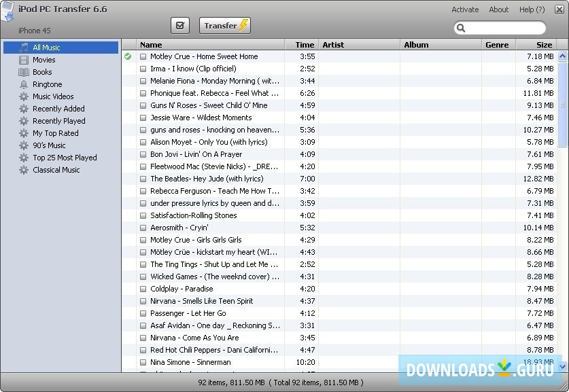Select the 'Aerosmith - Cryin'' song row
Screen dimensions: 569x392
[x=339, y=228]
